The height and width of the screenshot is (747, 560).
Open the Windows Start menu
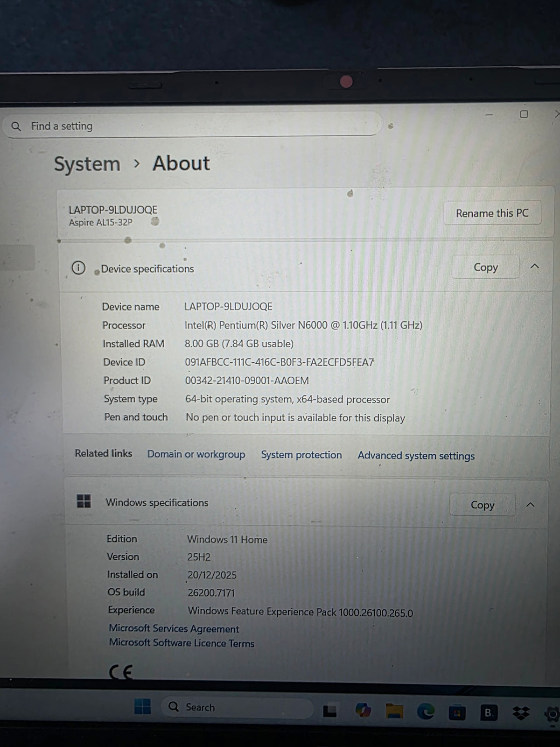click(x=142, y=706)
